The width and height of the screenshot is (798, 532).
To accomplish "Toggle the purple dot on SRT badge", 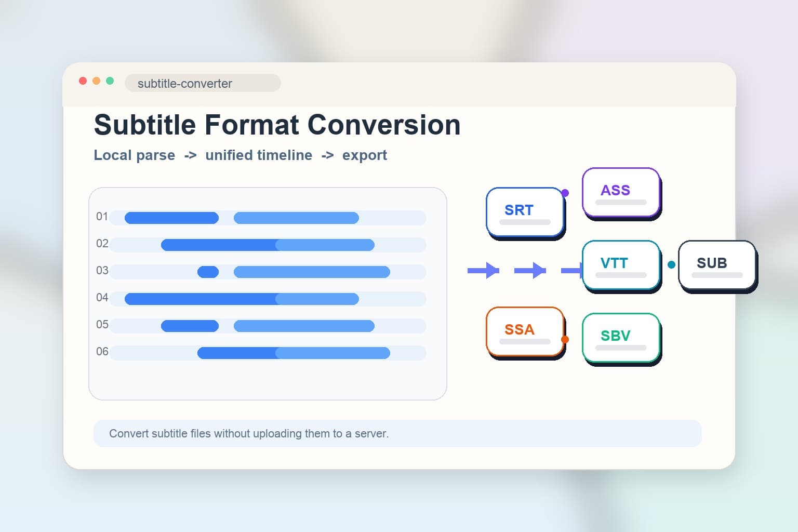I will tap(564, 193).
